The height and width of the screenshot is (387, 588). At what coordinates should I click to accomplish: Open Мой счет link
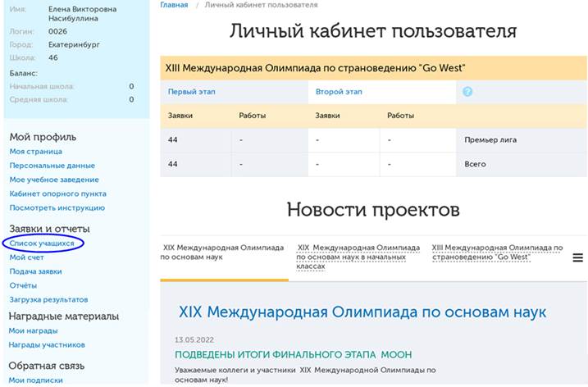tap(26, 257)
